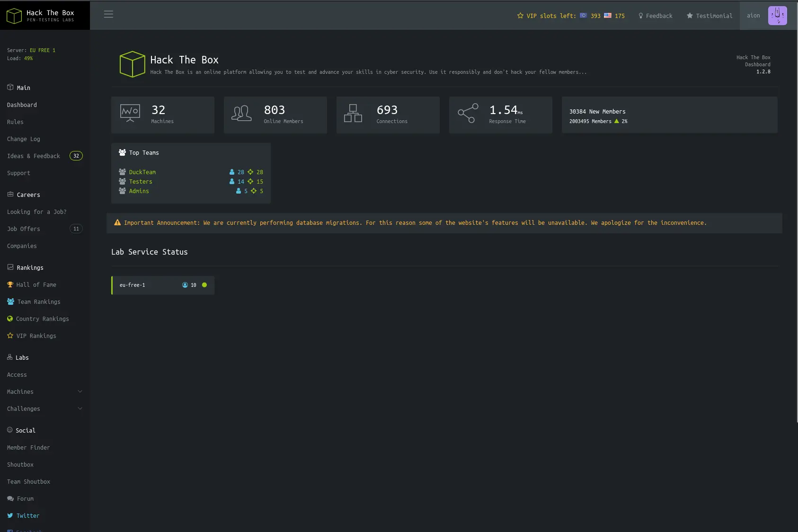The height and width of the screenshot is (532, 798).
Task: Click the large cube logo in header
Action: [132, 64]
